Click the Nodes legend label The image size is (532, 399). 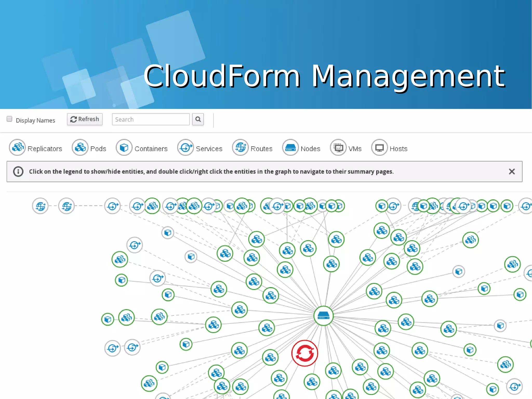coord(310,149)
